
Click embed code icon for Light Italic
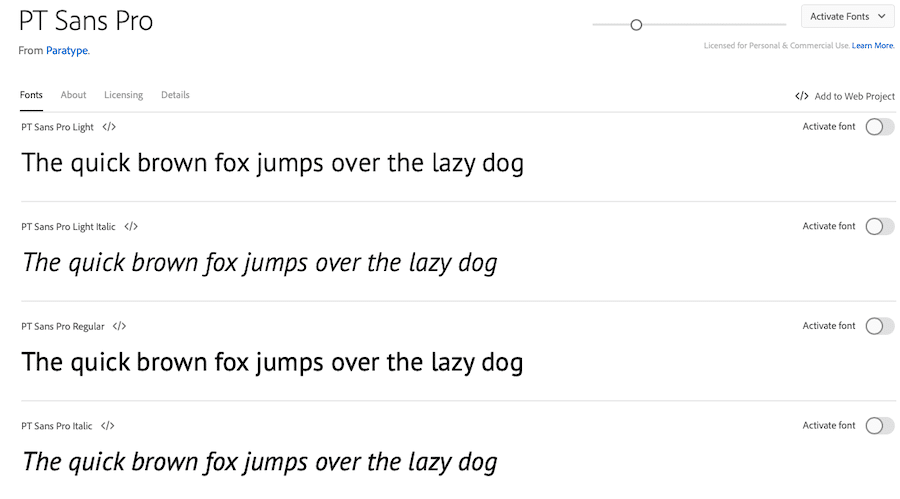click(x=131, y=227)
